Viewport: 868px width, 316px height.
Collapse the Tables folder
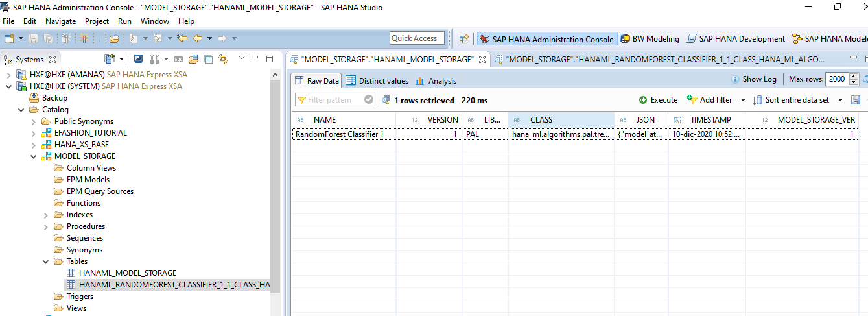tap(46, 261)
